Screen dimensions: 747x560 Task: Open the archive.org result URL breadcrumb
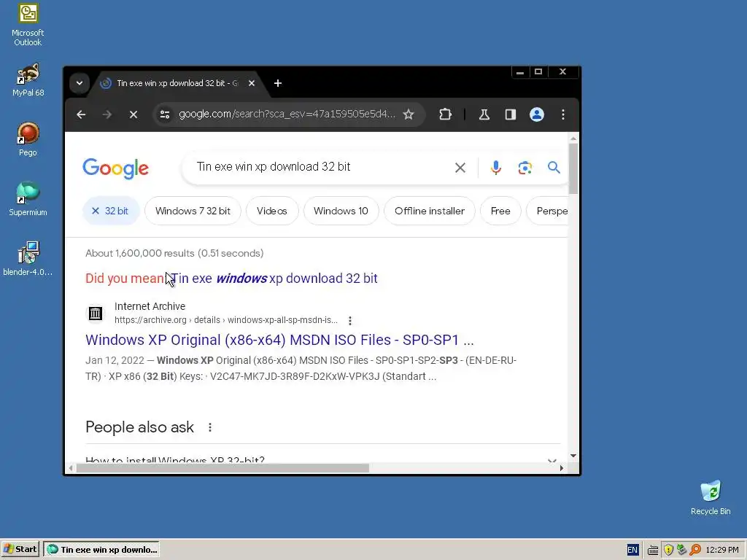[226, 320]
